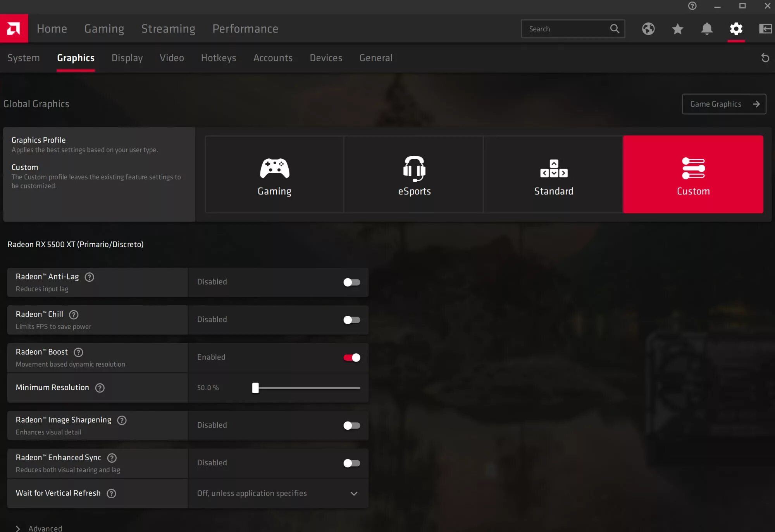Navigate to the Performance tab

[x=245, y=28]
